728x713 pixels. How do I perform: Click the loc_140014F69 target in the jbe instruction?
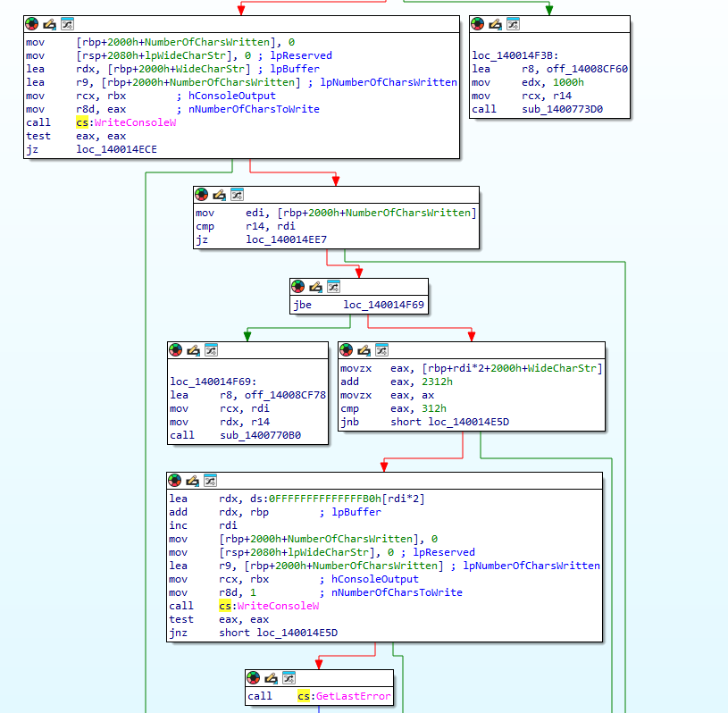pos(384,305)
